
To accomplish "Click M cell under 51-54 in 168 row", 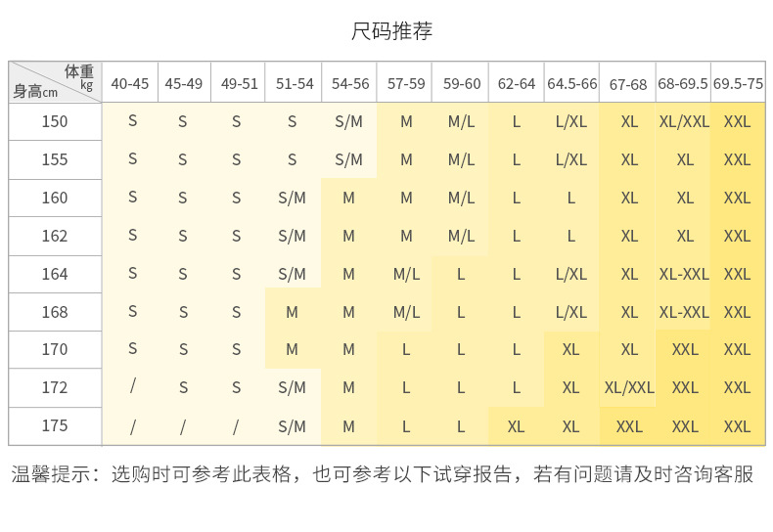I will tap(292, 312).
